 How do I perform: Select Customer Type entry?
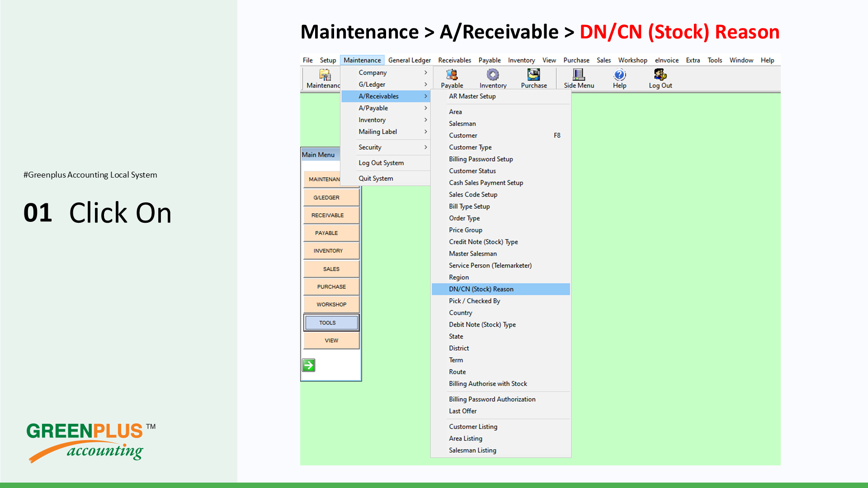point(501,147)
